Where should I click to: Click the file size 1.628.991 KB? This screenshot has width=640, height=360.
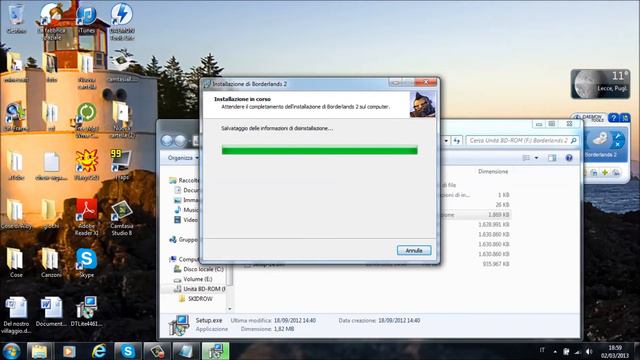click(493, 224)
